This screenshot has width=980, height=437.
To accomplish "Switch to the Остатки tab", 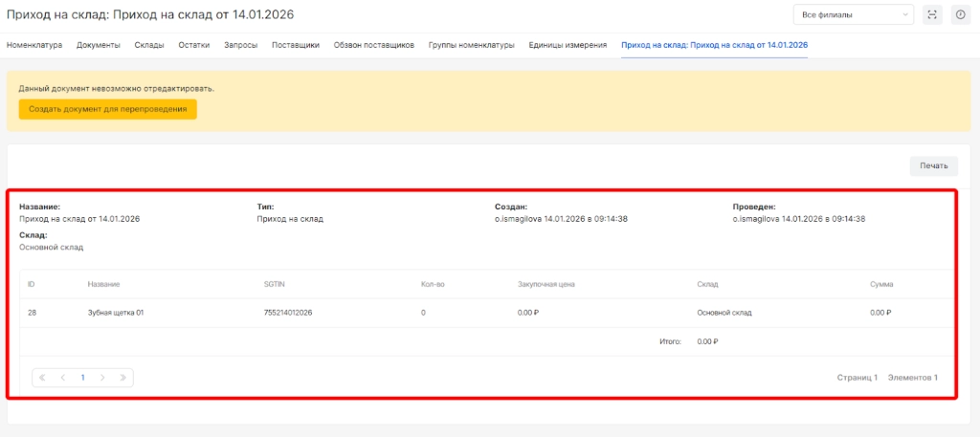I will point(194,45).
